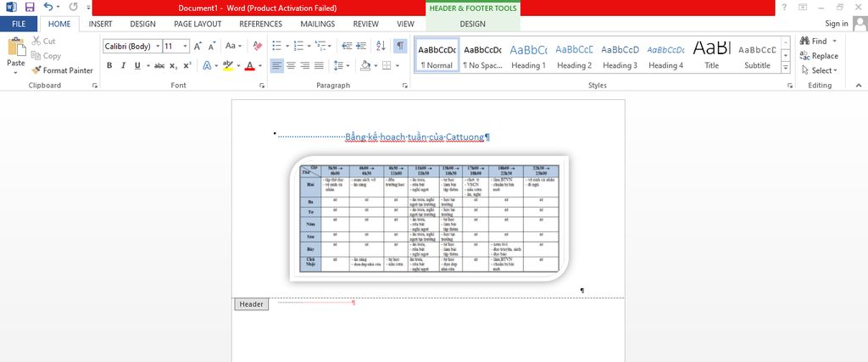Switch to the MAILINGS tab
This screenshot has width=868, height=362.
point(318,24)
